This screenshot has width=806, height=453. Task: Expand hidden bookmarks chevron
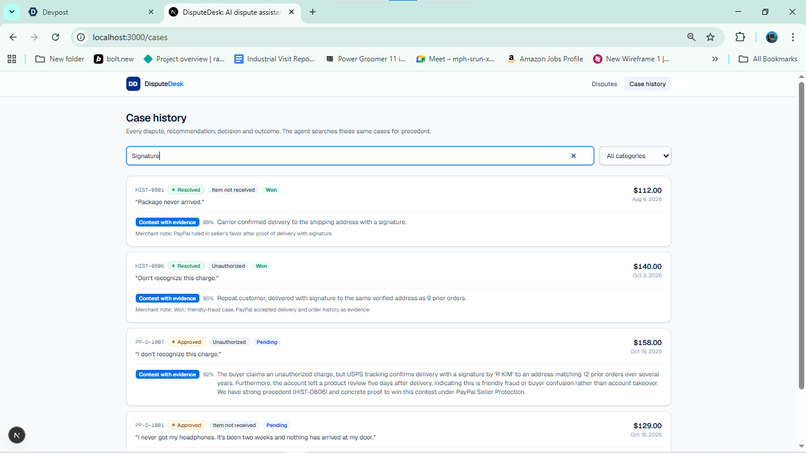[x=715, y=59]
